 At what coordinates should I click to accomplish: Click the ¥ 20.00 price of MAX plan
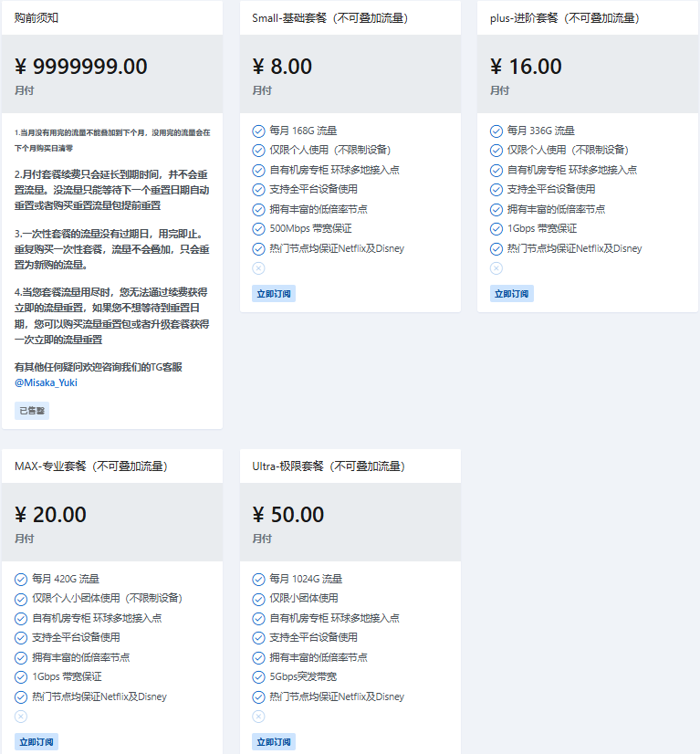(50, 515)
